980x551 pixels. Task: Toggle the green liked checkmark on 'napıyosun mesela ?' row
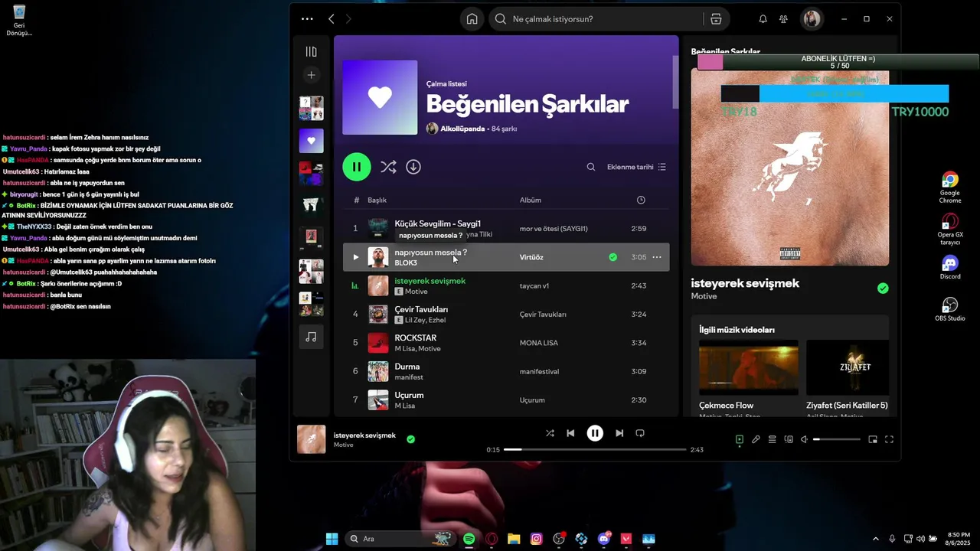(x=612, y=257)
